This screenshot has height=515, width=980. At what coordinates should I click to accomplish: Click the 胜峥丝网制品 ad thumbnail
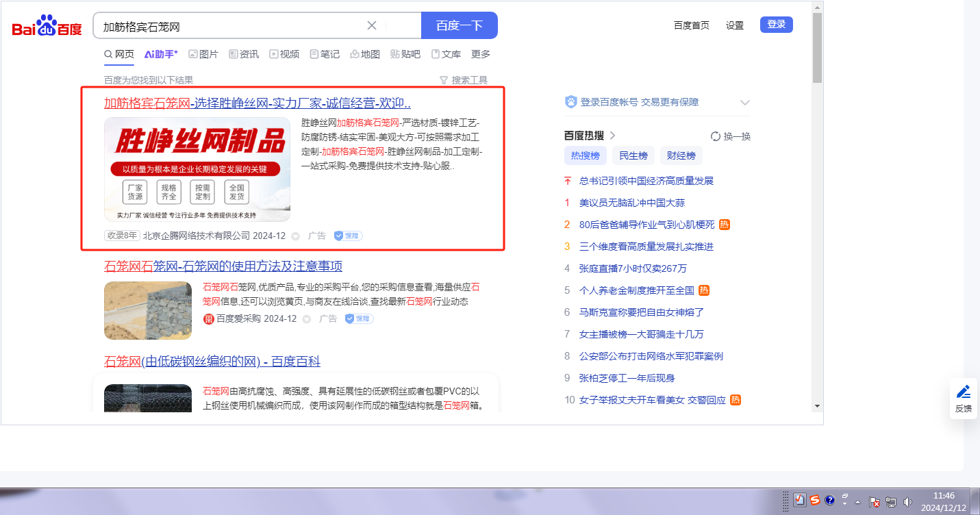[x=197, y=169]
